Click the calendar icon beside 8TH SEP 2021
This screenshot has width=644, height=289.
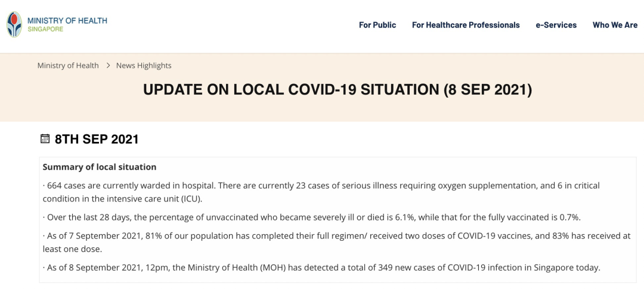(45, 139)
